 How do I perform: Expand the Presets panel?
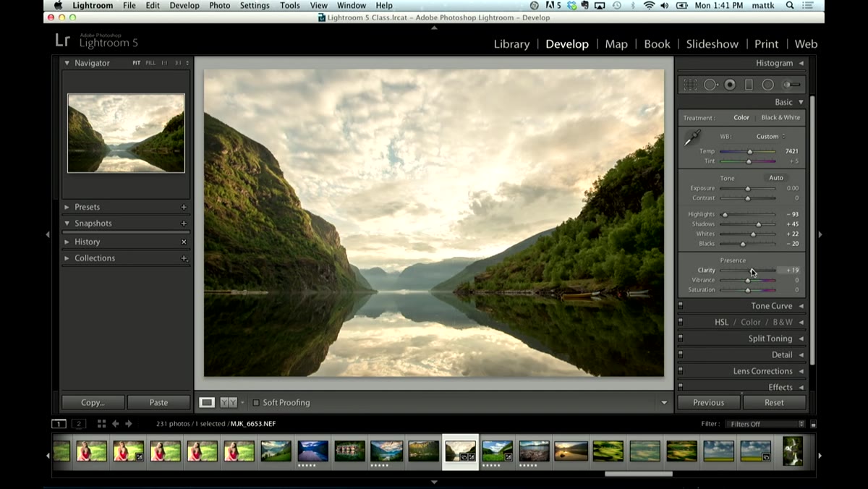(x=67, y=207)
